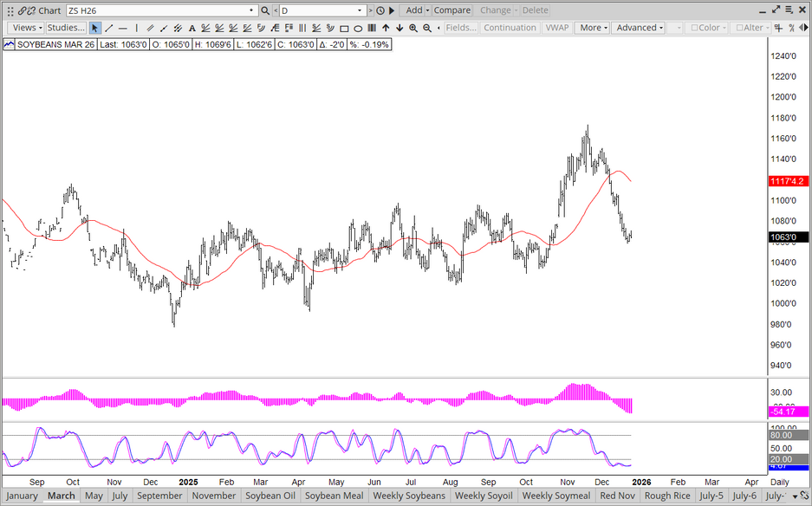This screenshot has height=506, width=812.
Task: Click the Add button
Action: click(x=413, y=10)
